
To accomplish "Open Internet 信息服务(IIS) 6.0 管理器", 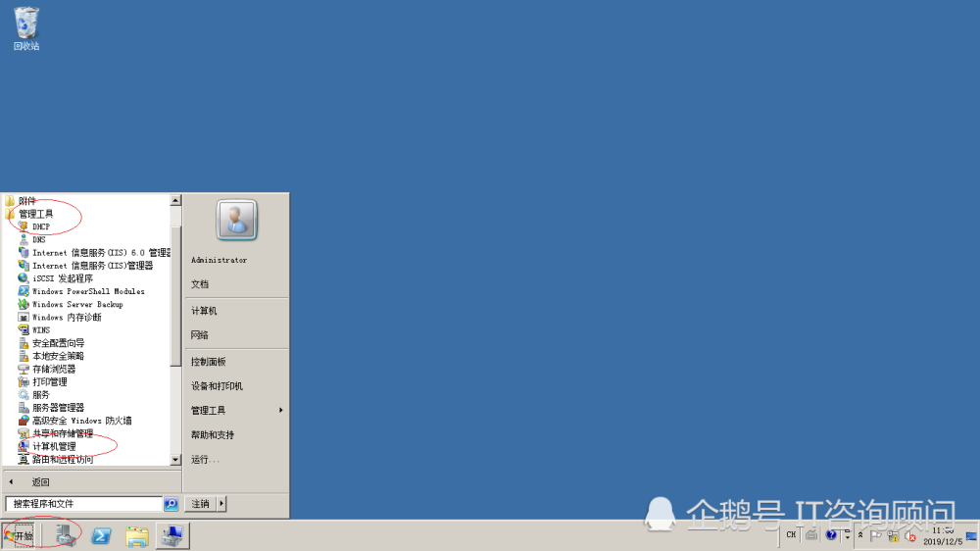I will [94, 253].
